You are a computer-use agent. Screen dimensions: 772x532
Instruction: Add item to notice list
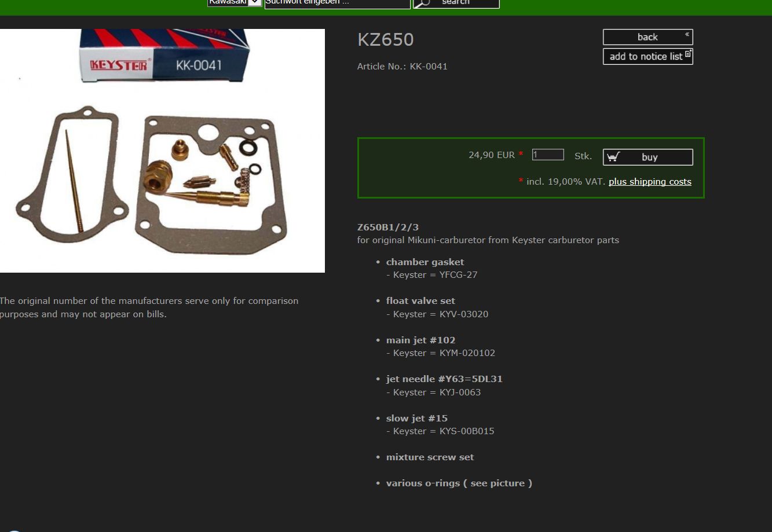[x=647, y=57]
